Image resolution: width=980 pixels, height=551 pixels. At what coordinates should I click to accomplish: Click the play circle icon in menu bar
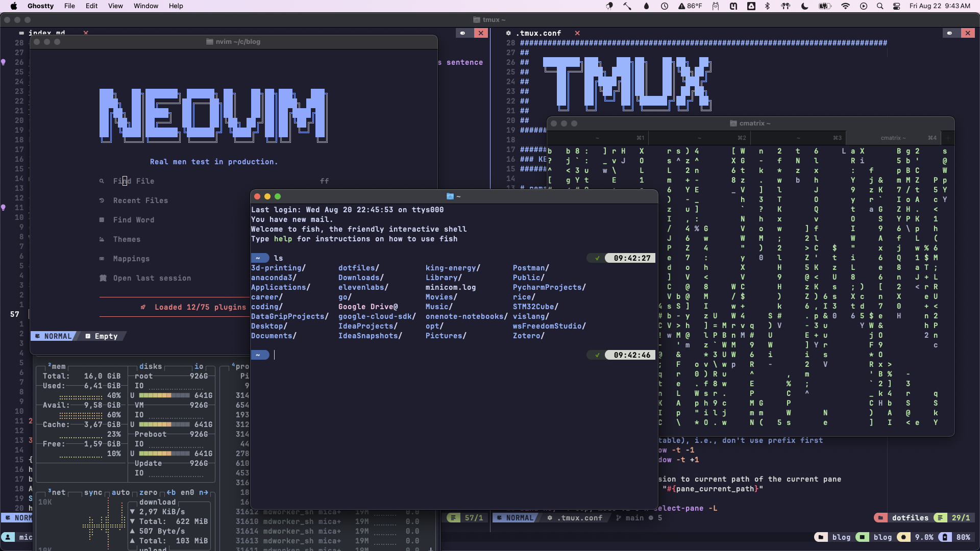tap(864, 6)
